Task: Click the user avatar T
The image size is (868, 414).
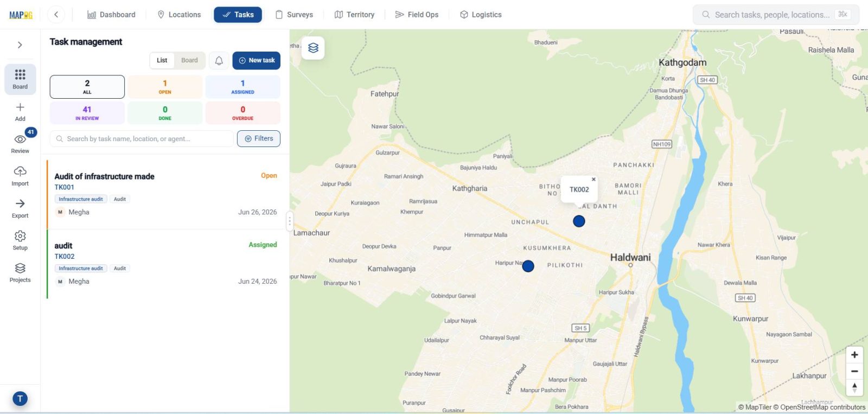Action: click(20, 399)
